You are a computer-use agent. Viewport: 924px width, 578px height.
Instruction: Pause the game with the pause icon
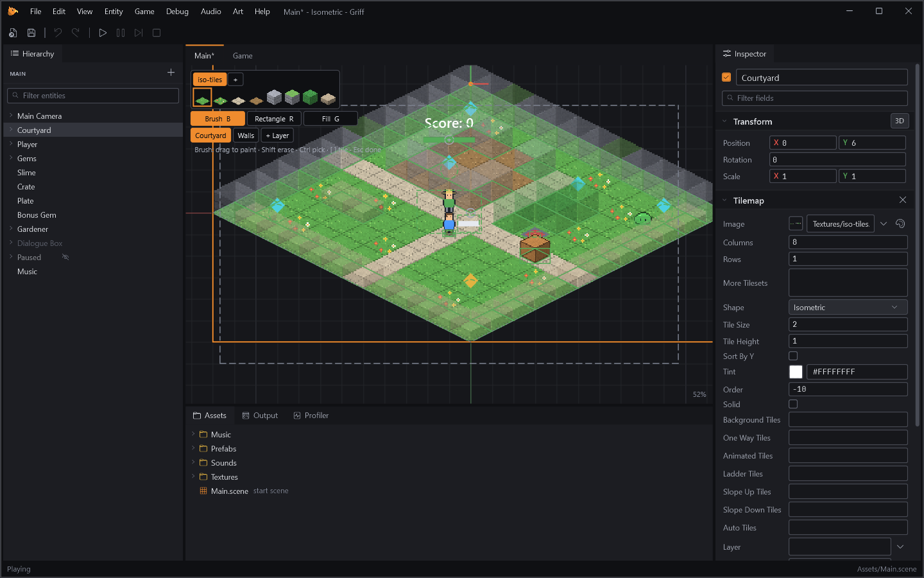pyautogui.click(x=121, y=33)
